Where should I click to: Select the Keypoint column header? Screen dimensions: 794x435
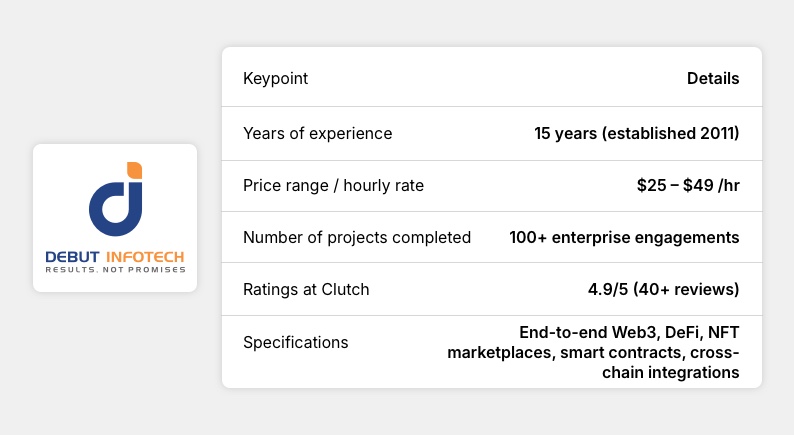(276, 79)
